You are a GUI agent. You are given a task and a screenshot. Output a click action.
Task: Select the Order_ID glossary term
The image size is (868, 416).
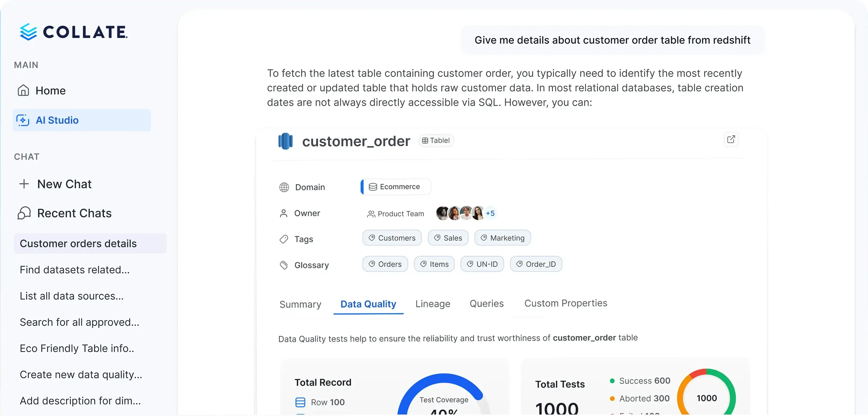pos(536,264)
